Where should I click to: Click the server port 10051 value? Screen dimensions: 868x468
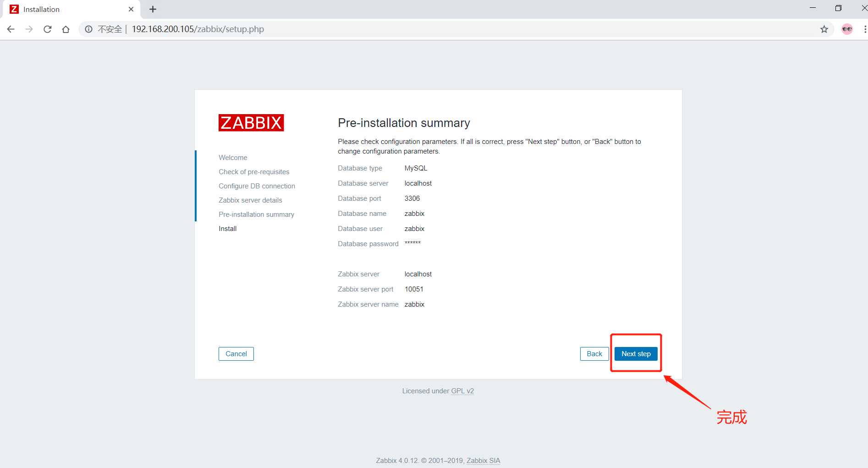coord(414,289)
